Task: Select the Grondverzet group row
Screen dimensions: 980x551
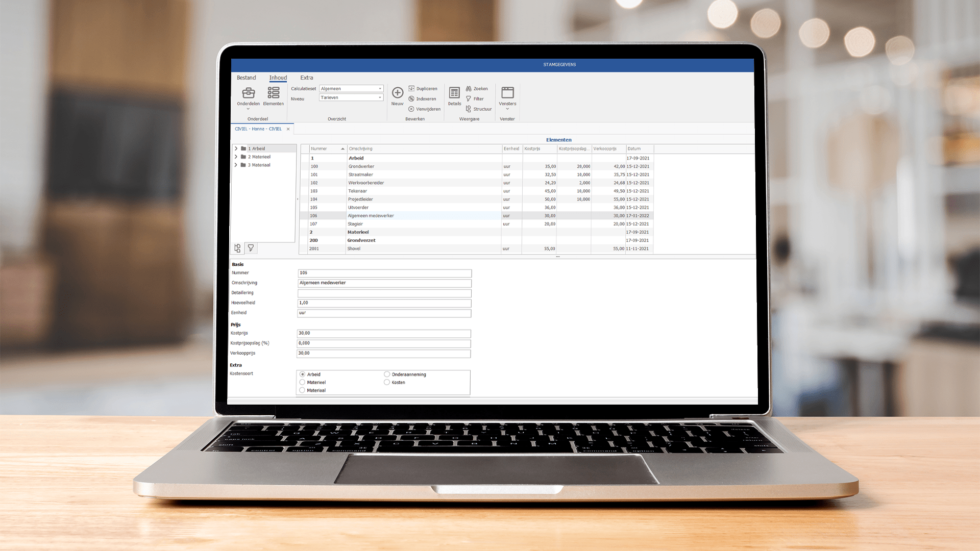Action: 477,240
